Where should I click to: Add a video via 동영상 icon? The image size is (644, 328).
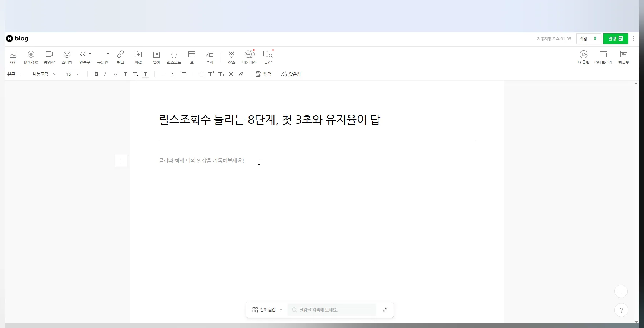(x=49, y=57)
